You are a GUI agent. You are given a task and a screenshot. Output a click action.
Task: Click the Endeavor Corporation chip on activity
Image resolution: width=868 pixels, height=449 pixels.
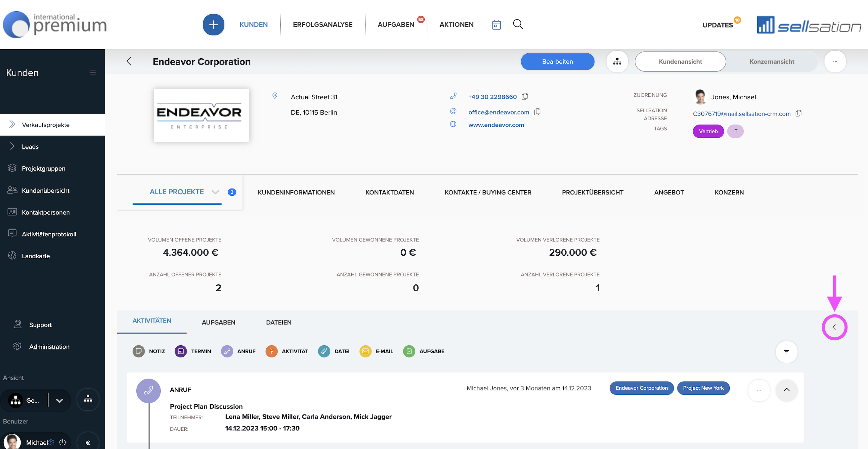[641, 388]
